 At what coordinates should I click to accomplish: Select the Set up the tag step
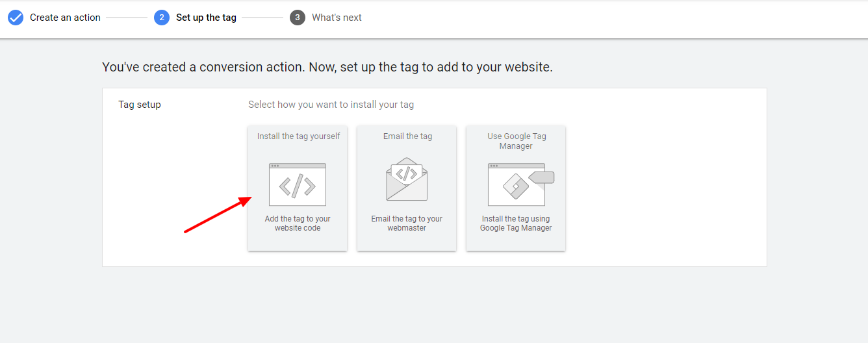pos(206,18)
